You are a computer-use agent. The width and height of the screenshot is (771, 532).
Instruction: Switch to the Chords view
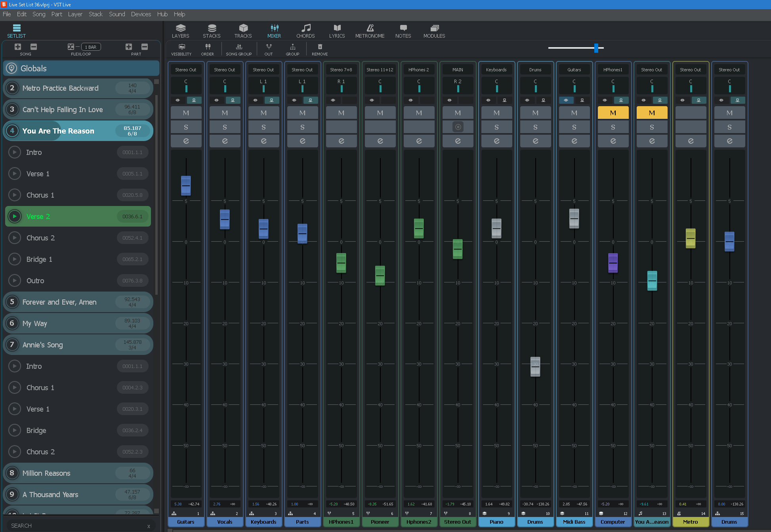[305, 28]
